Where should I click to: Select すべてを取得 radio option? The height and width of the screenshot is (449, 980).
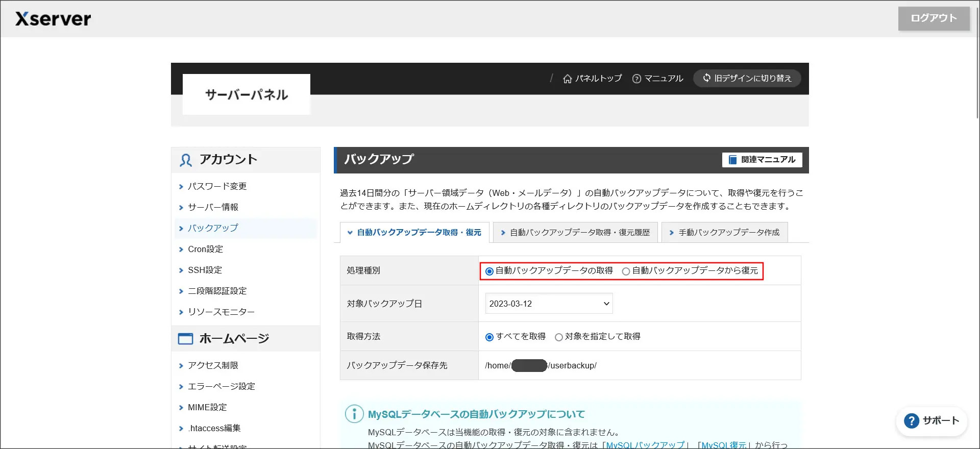[489, 337]
